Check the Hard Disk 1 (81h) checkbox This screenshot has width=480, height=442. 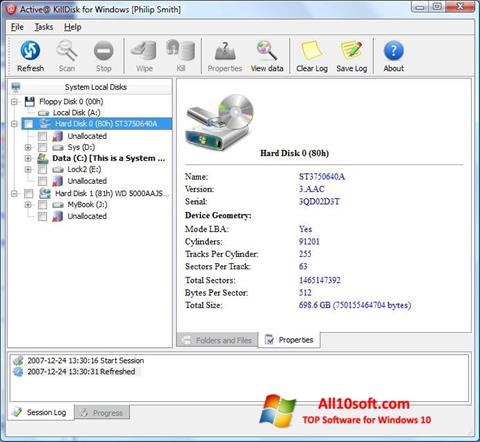click(x=29, y=193)
